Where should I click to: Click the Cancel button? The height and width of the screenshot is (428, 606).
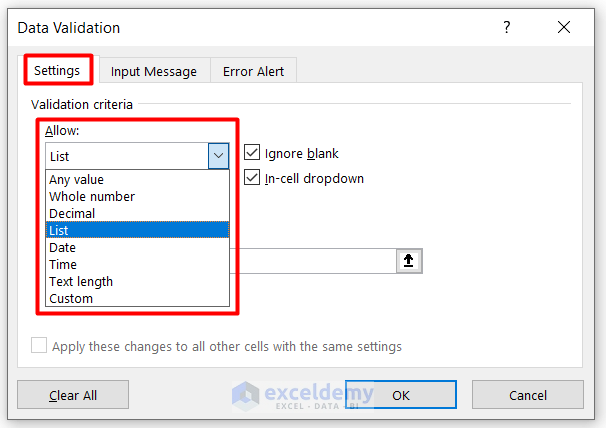pos(528,395)
